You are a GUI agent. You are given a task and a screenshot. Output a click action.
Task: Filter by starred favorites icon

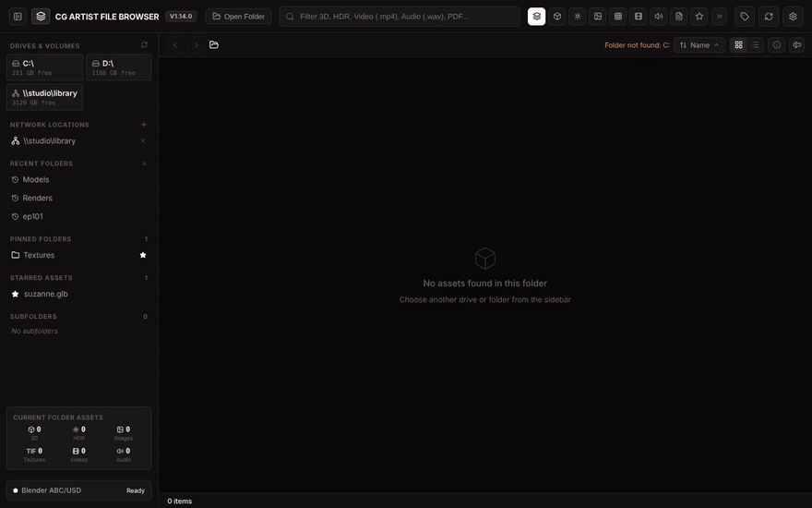click(x=699, y=16)
